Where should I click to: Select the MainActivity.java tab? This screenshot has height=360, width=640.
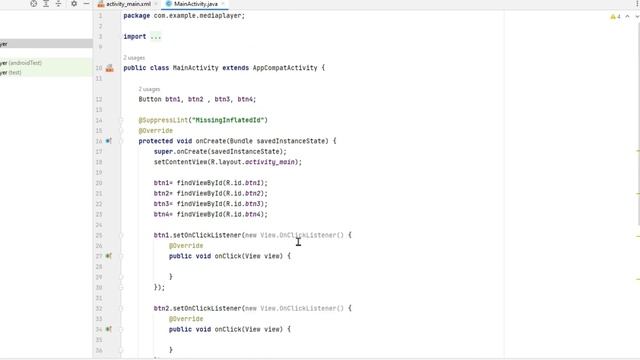pyautogui.click(x=195, y=4)
